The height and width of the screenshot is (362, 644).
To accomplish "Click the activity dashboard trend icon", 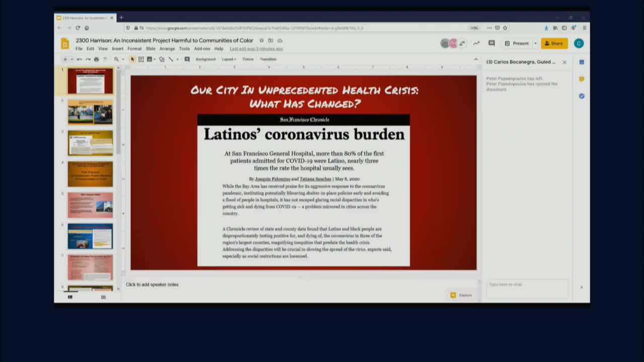I will click(476, 43).
